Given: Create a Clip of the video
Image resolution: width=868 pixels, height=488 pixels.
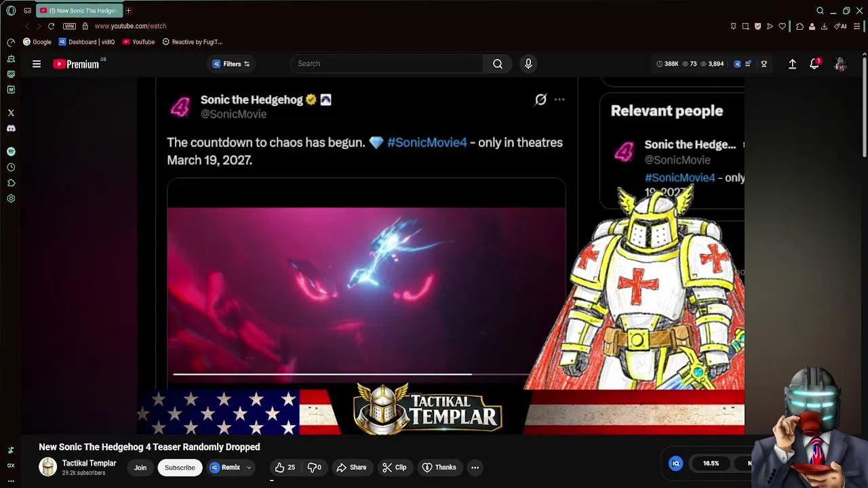Looking at the screenshot, I should tap(394, 468).
